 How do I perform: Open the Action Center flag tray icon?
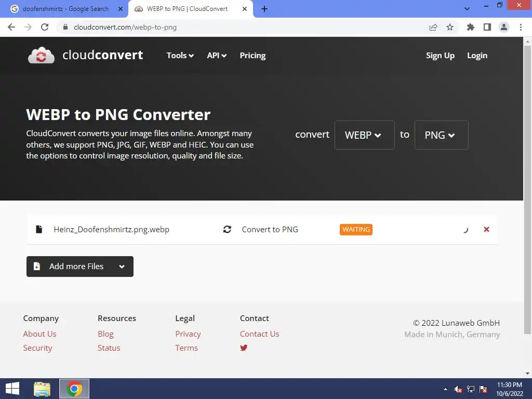click(x=483, y=389)
